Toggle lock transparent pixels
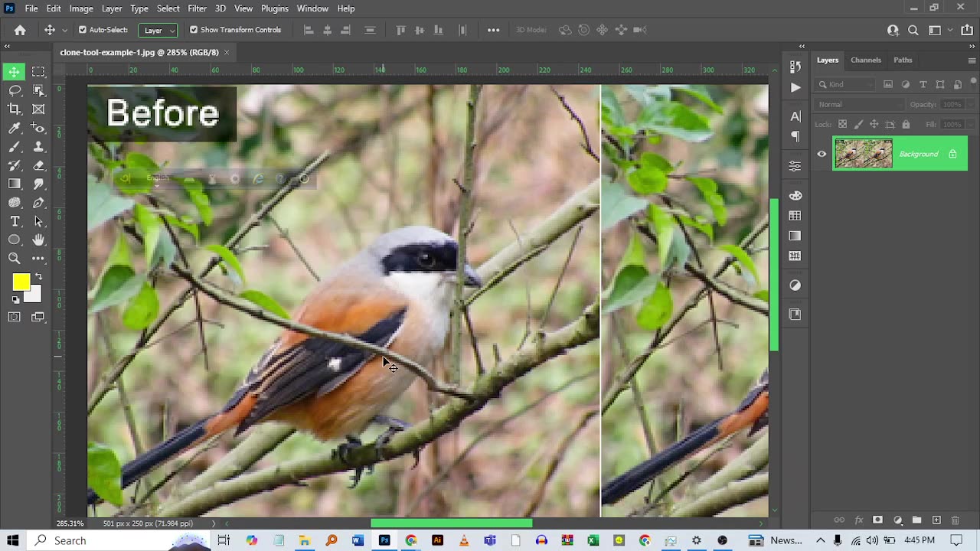 [843, 124]
